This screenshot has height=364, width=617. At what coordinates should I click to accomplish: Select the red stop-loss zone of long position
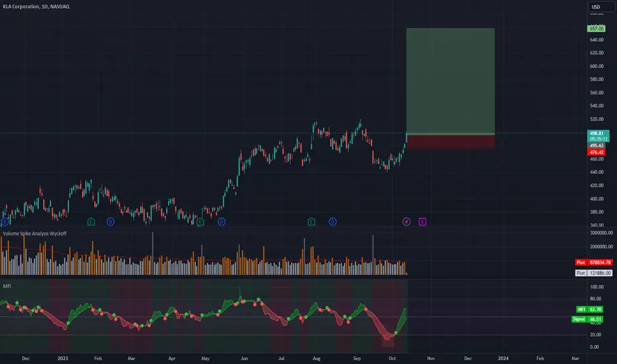(x=450, y=142)
